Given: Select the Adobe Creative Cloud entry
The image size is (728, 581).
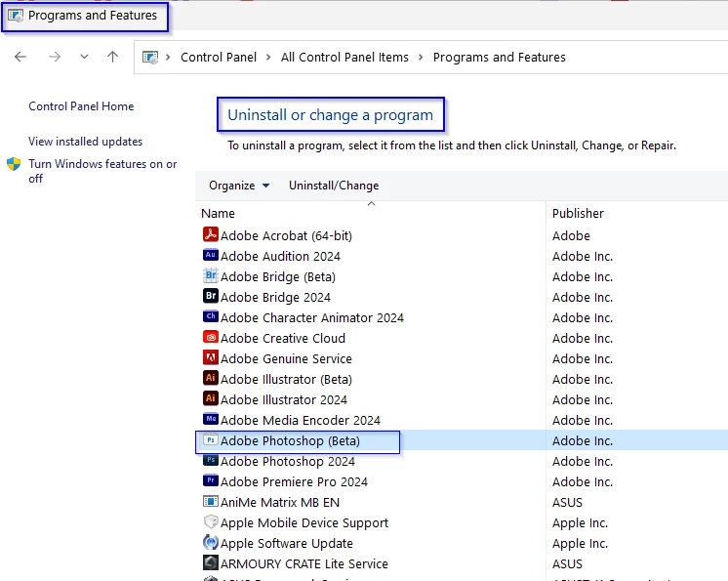Looking at the screenshot, I should (x=283, y=338).
